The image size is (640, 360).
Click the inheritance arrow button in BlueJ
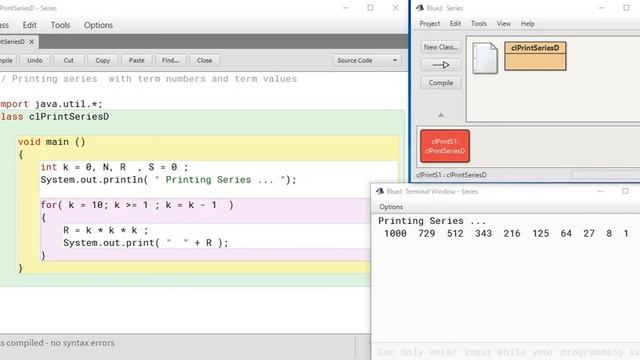pyautogui.click(x=441, y=65)
